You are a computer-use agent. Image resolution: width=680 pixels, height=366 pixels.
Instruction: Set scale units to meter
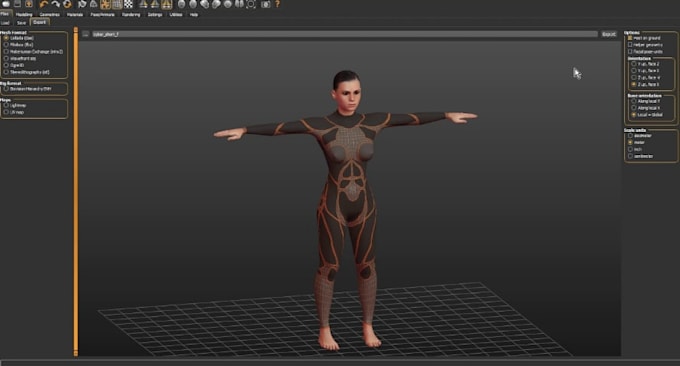click(636, 142)
